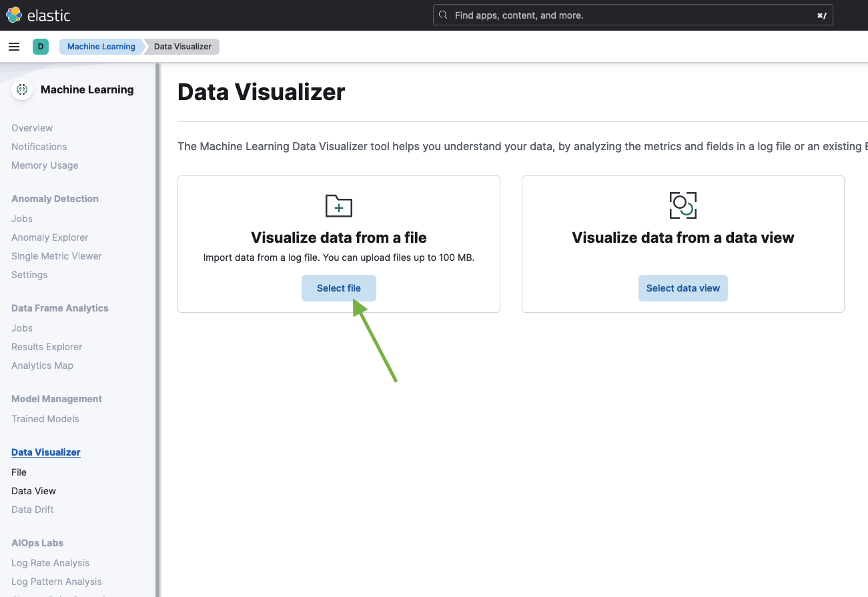The width and height of the screenshot is (868, 597).
Task: Click the Data Visualizer page title
Action: click(262, 92)
